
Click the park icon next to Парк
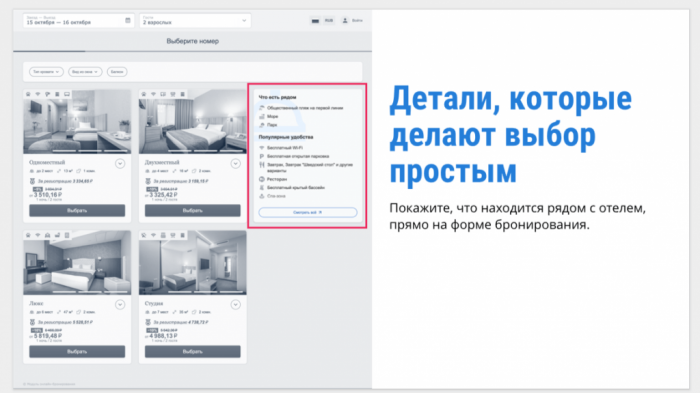tap(262, 125)
